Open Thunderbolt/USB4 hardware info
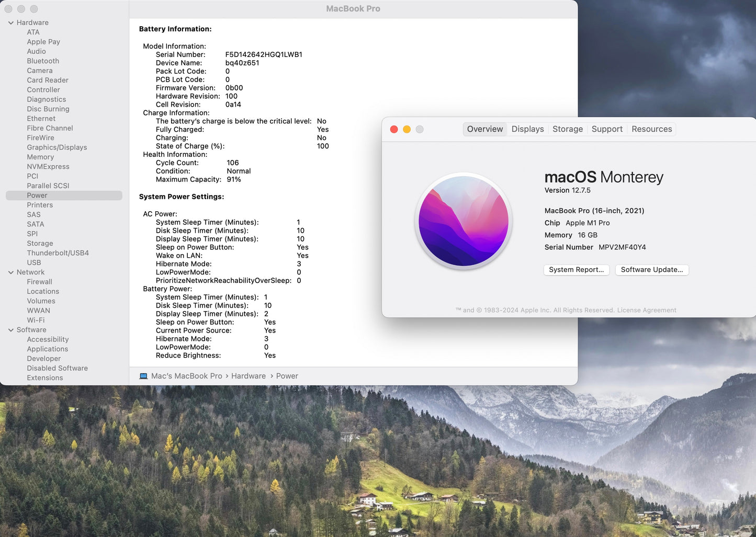 [x=58, y=253]
